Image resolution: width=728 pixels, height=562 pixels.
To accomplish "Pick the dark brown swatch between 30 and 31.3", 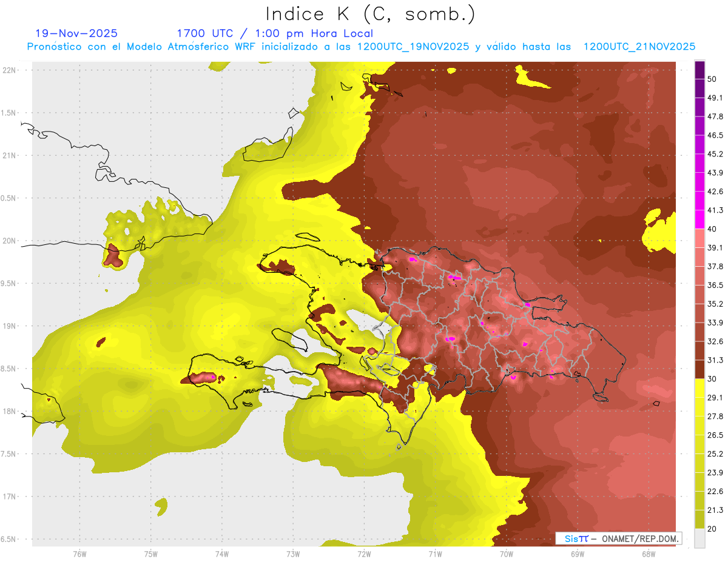I will click(699, 369).
